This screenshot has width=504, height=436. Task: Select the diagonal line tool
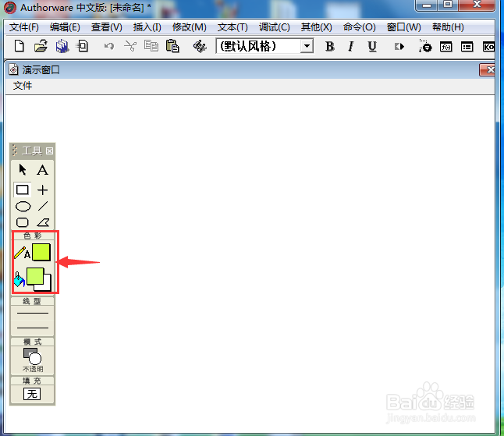(x=43, y=206)
